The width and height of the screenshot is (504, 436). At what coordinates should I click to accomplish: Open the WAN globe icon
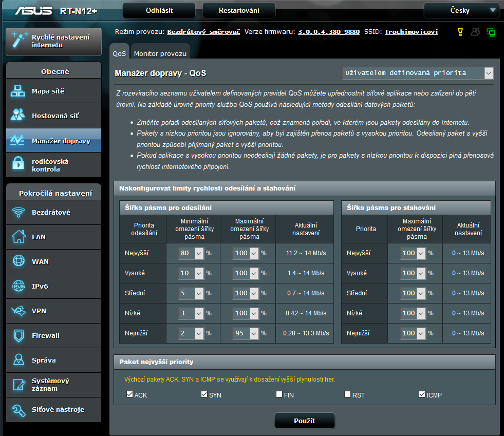[18, 261]
